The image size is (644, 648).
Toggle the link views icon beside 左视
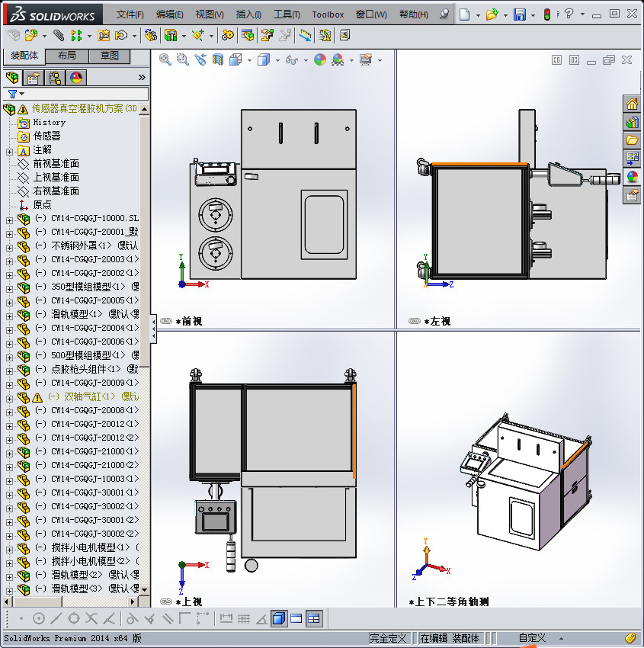415,321
